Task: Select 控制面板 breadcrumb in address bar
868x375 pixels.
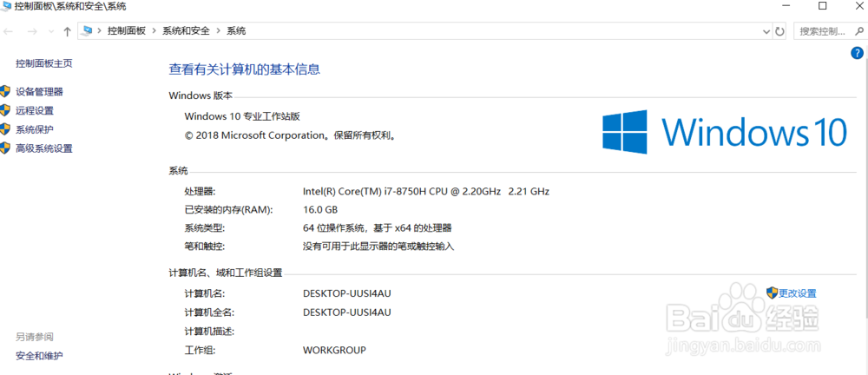Action: pyautogui.click(x=126, y=31)
